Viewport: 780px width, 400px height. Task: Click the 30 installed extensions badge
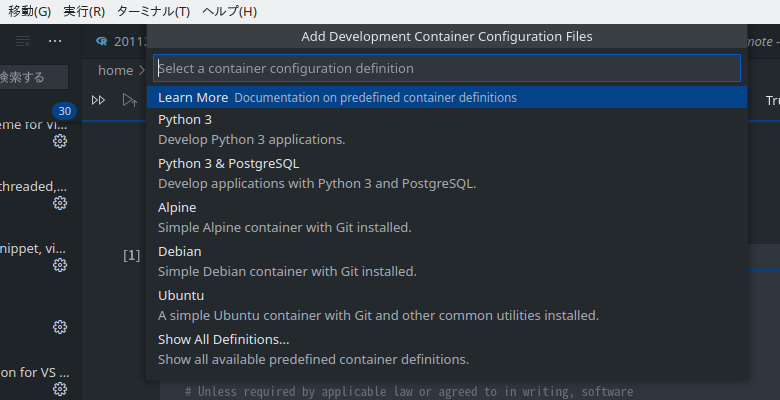pos(65,111)
